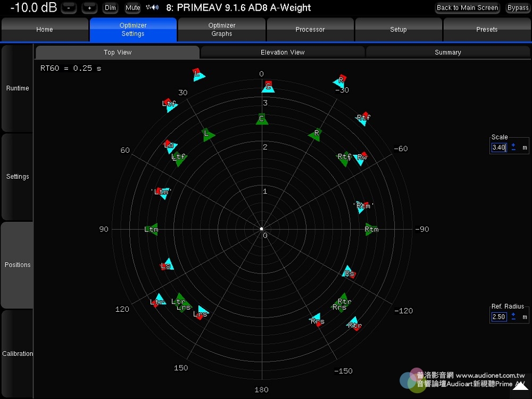Click the white up-arrow in the bottom corner
532x399 pixels.
tap(520, 386)
